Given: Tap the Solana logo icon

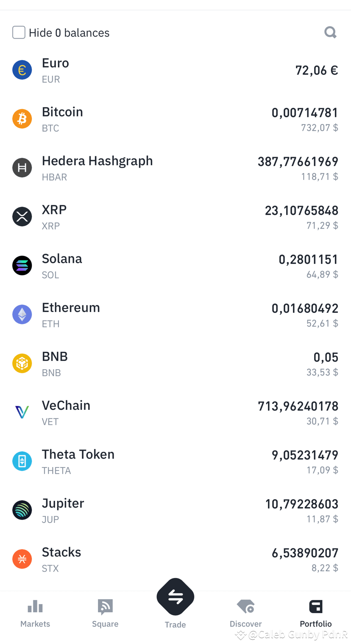Looking at the screenshot, I should 22,265.
